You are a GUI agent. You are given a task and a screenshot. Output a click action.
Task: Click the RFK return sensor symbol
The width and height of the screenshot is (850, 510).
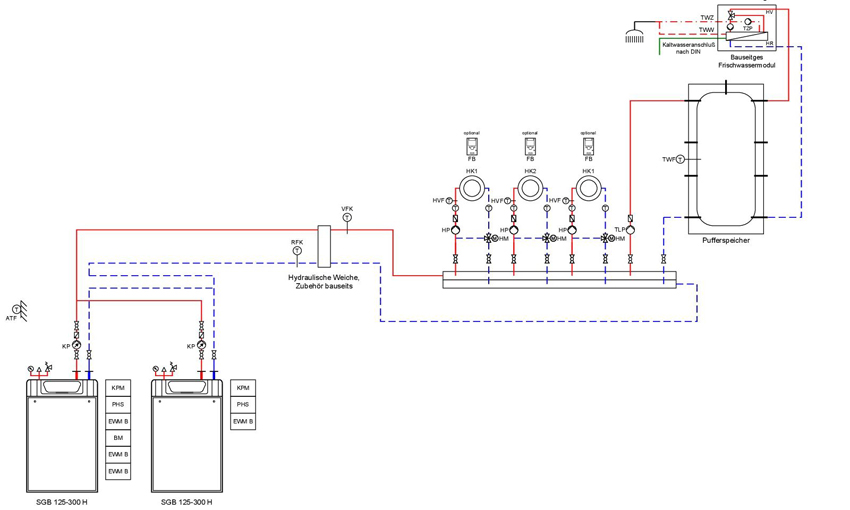297,251
